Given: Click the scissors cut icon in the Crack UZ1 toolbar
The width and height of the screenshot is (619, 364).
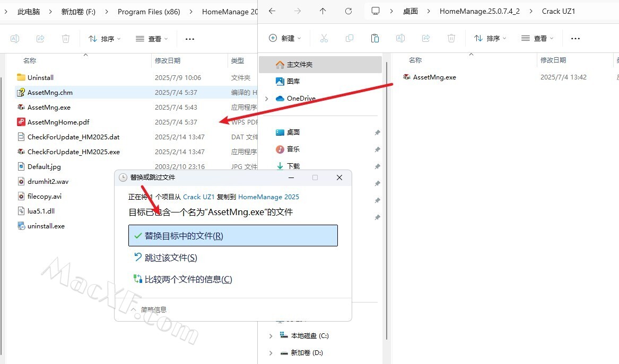Looking at the screenshot, I should click(324, 38).
